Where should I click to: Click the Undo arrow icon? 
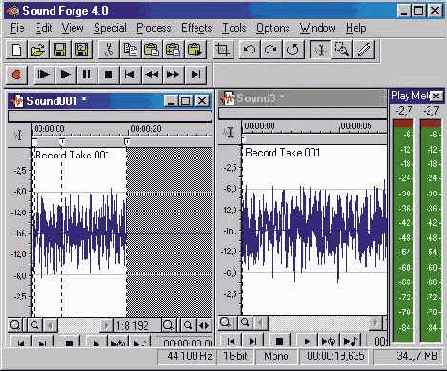(249, 50)
